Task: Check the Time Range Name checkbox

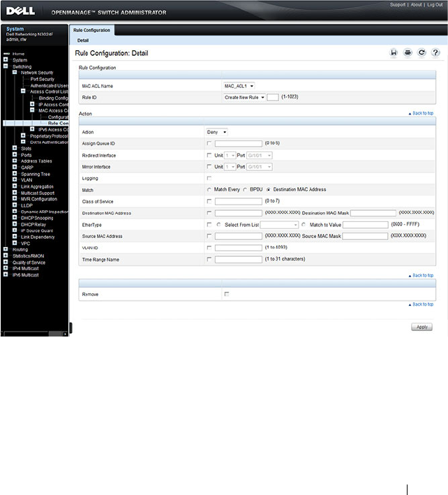Action: click(x=209, y=259)
